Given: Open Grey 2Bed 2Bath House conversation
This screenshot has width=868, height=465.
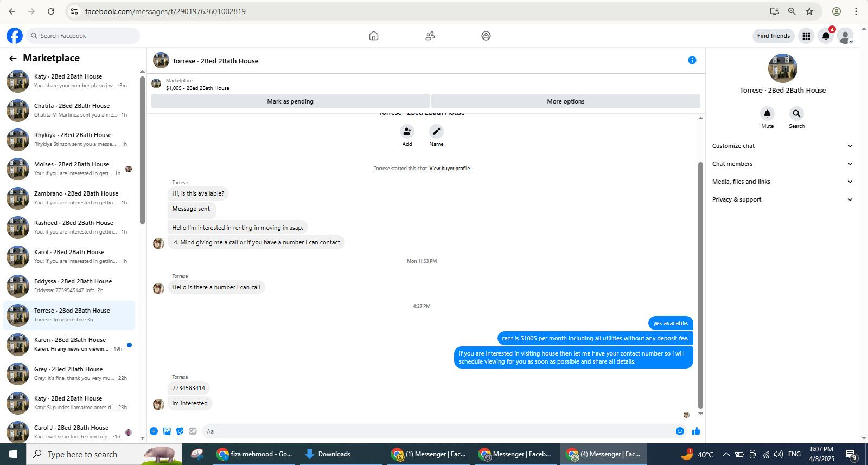Looking at the screenshot, I should [69, 373].
